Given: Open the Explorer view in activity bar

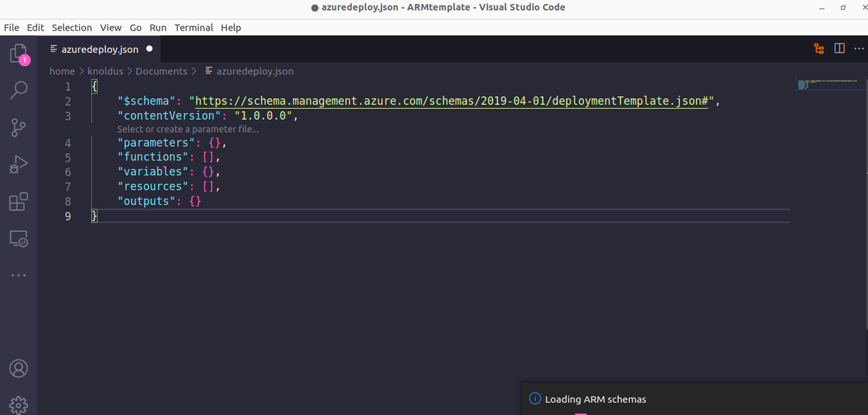Looking at the screenshot, I should (18, 54).
